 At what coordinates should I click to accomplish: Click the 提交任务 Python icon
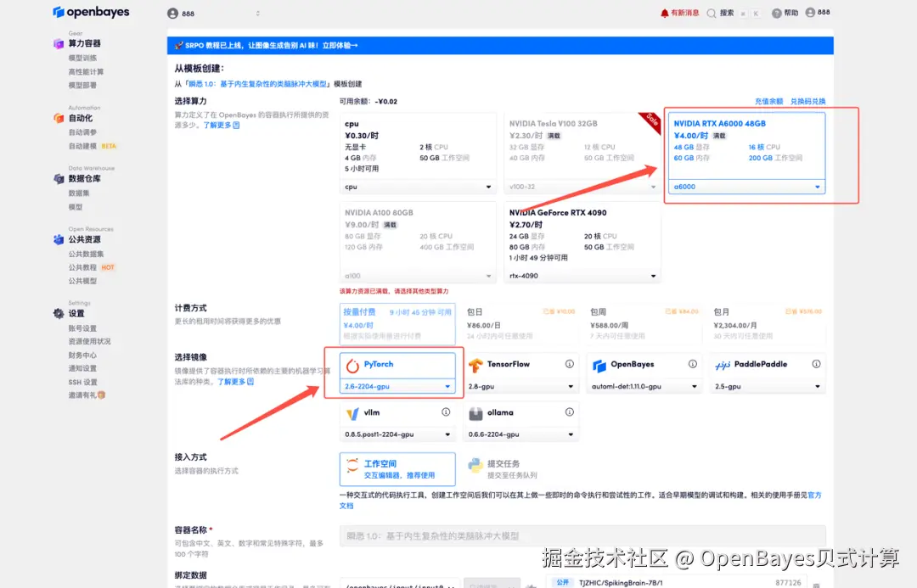[475, 466]
